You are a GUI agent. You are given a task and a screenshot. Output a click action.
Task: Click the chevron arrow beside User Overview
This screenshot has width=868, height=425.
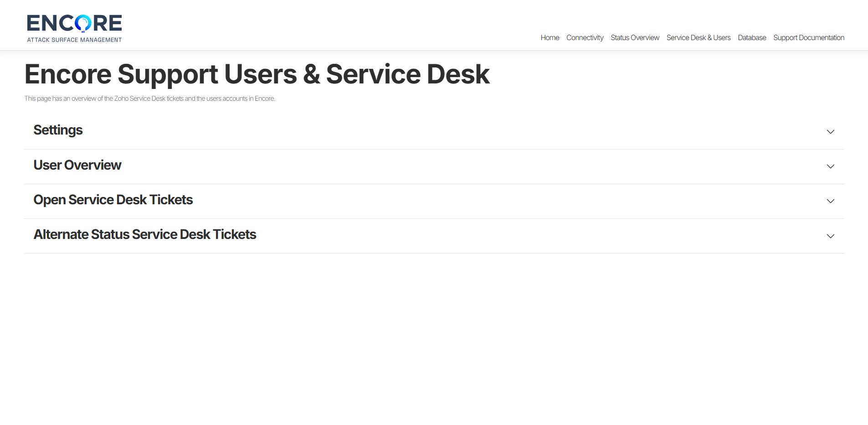(830, 166)
